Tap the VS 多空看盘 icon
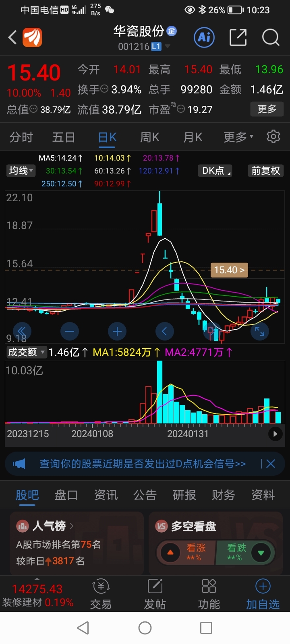 162,526
